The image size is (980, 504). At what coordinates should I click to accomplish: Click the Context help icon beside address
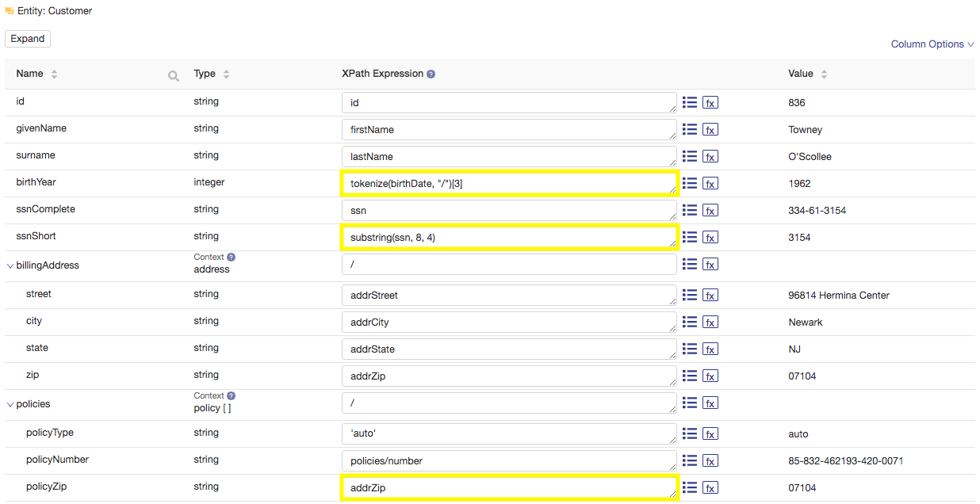pos(231,257)
